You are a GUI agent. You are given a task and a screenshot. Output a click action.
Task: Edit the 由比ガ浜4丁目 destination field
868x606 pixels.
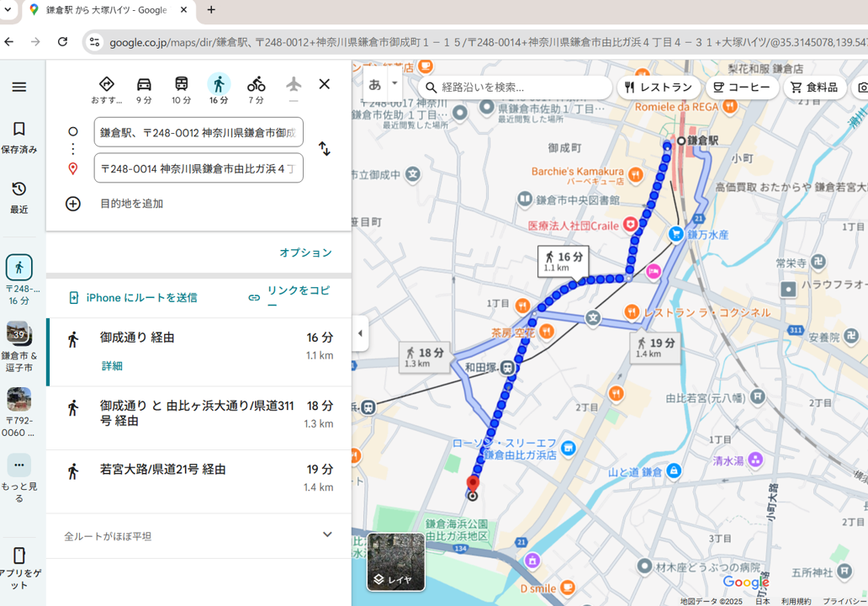point(198,168)
